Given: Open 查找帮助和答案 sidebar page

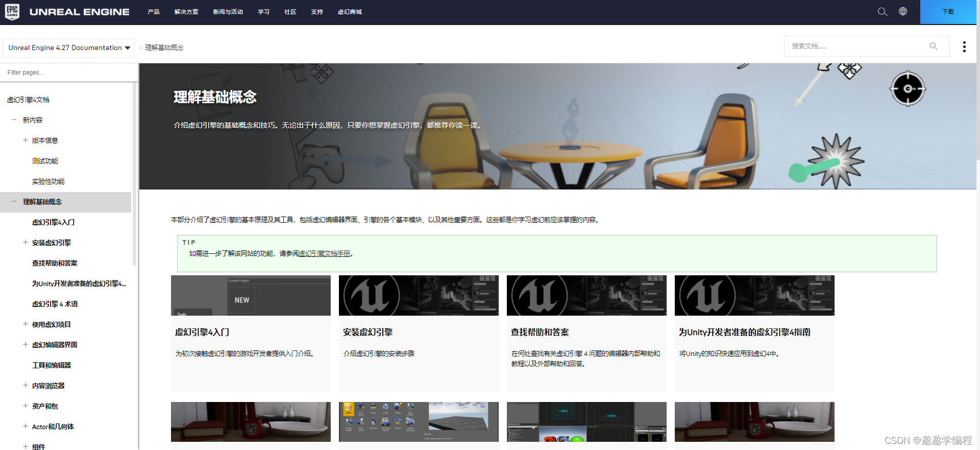Looking at the screenshot, I should tap(55, 263).
